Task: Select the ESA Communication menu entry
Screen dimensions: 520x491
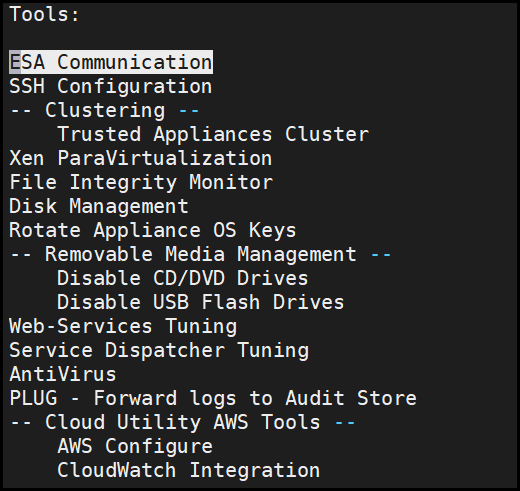Action: click(x=111, y=62)
